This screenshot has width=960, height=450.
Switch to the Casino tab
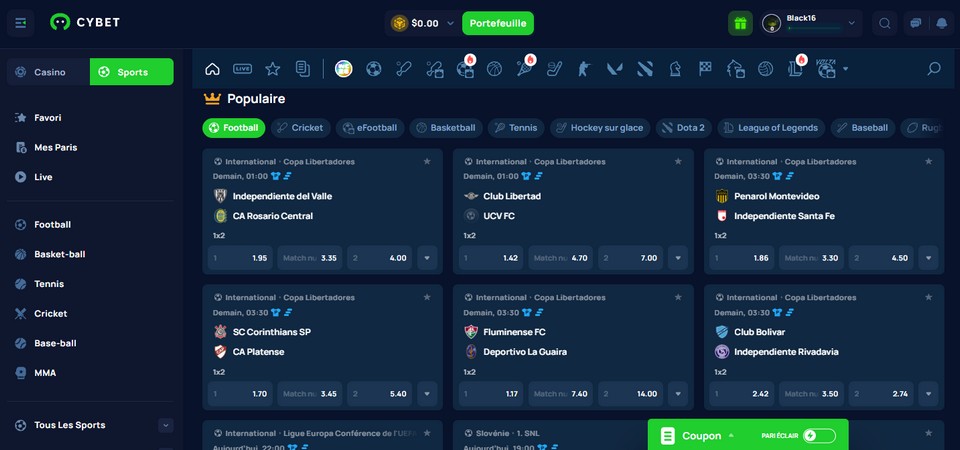click(x=48, y=72)
